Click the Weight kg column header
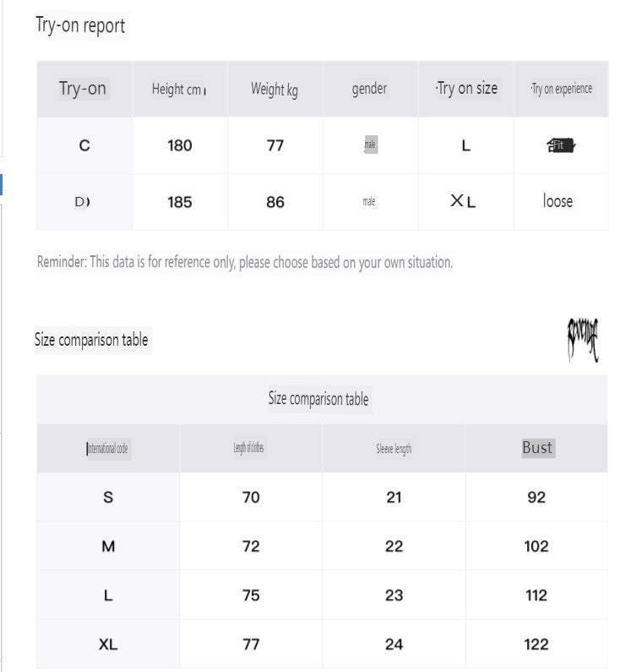Viewport: 642px width, 672px height. pos(275,89)
